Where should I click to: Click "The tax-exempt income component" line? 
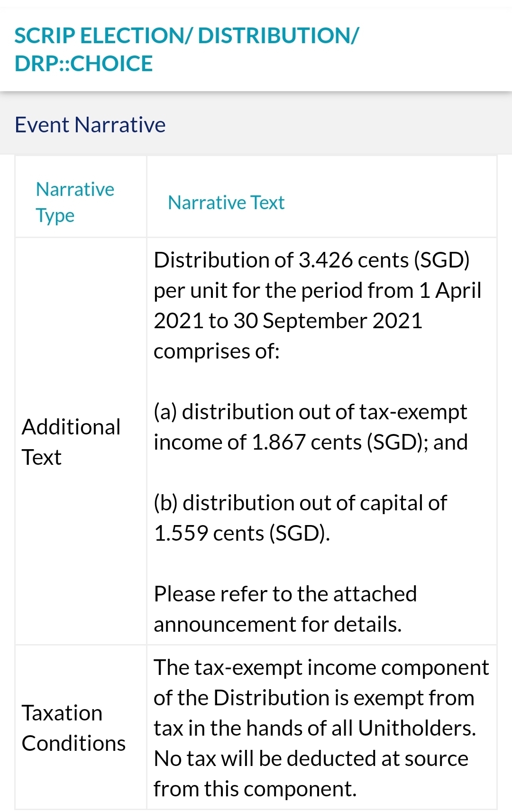tap(321, 668)
